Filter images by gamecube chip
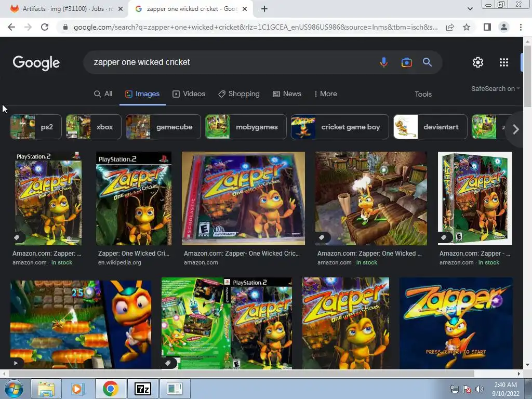This screenshot has width=532, height=399. (x=163, y=127)
